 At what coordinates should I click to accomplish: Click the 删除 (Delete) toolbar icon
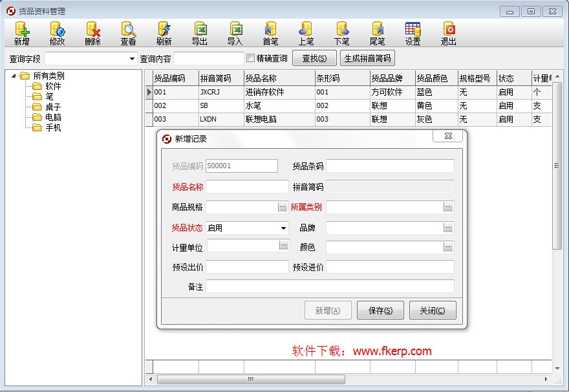click(x=93, y=34)
